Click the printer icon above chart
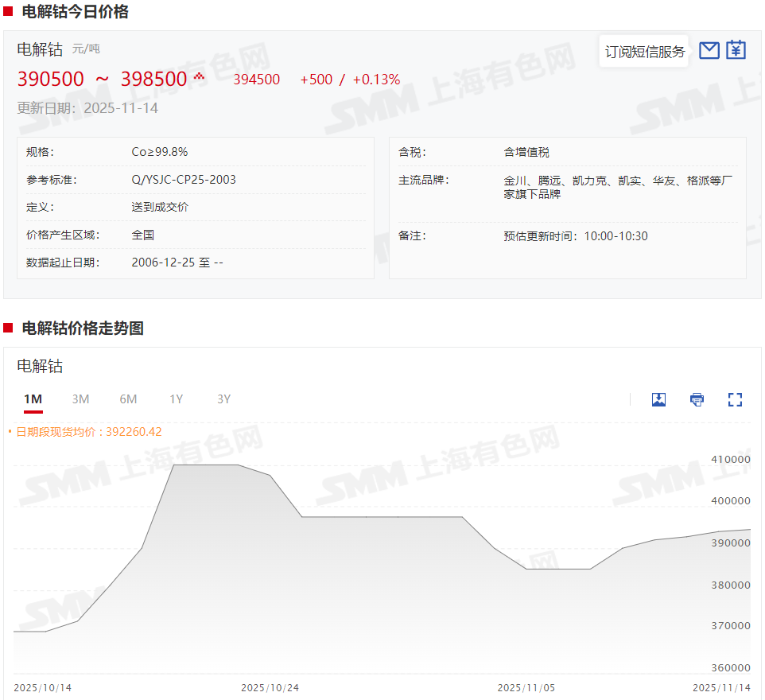The width and height of the screenshot is (765, 700). click(x=697, y=399)
